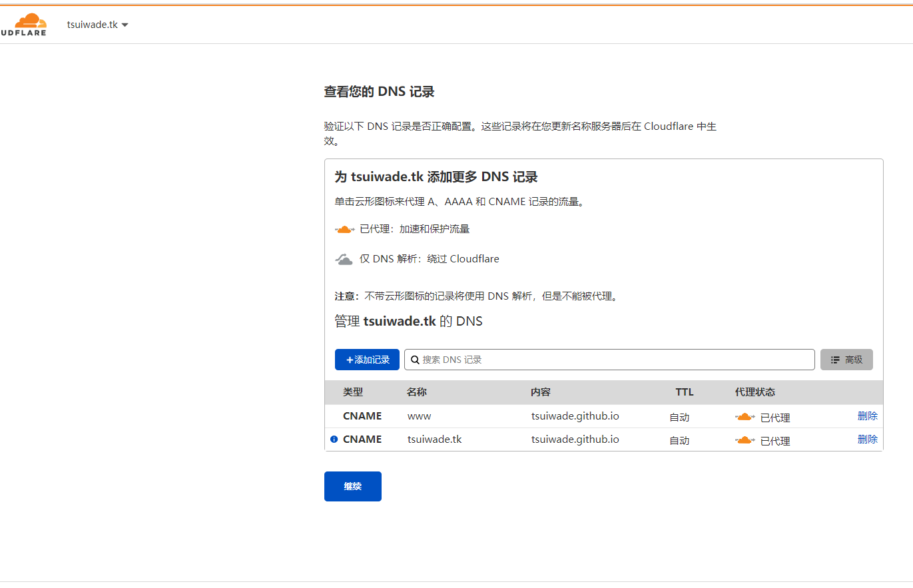913x588 pixels.
Task: Click the 继续 button
Action: coord(353,486)
